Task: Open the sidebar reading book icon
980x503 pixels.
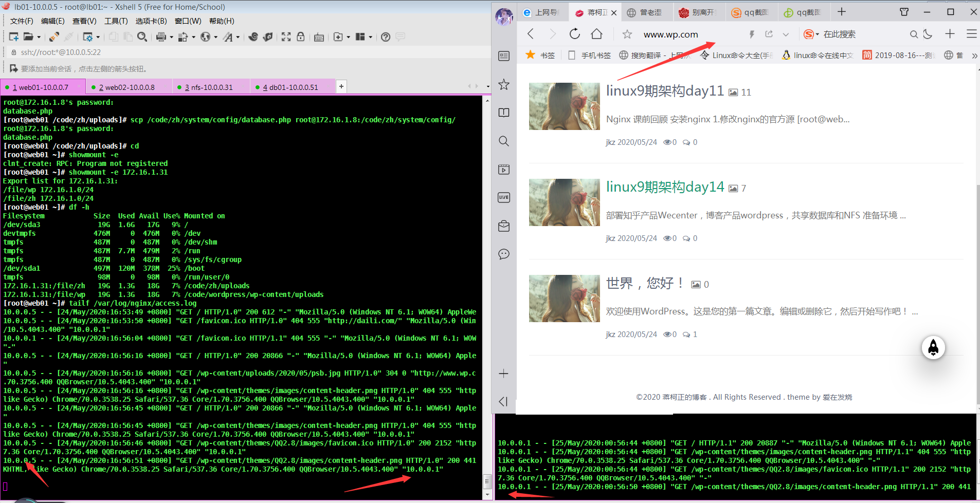Action: [x=504, y=113]
